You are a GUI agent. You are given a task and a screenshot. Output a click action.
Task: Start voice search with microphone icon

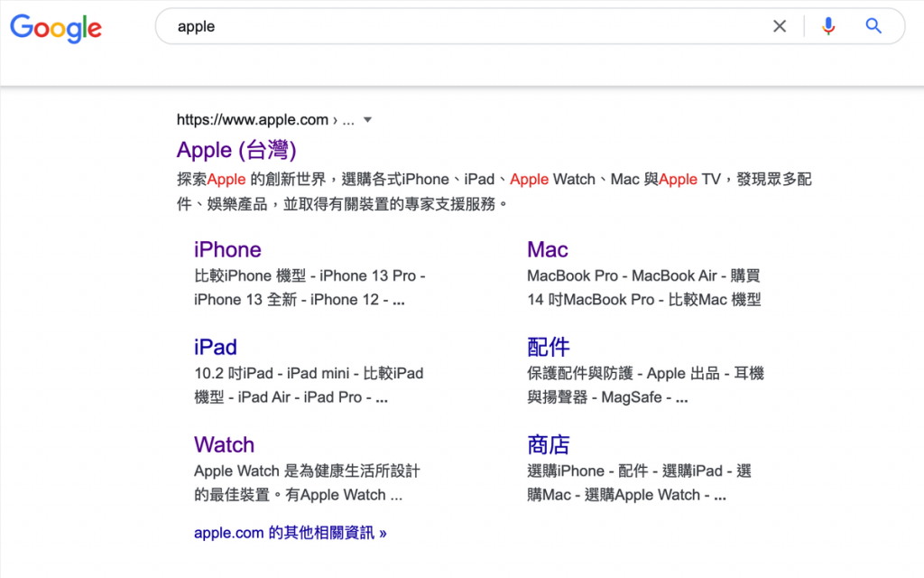(828, 26)
